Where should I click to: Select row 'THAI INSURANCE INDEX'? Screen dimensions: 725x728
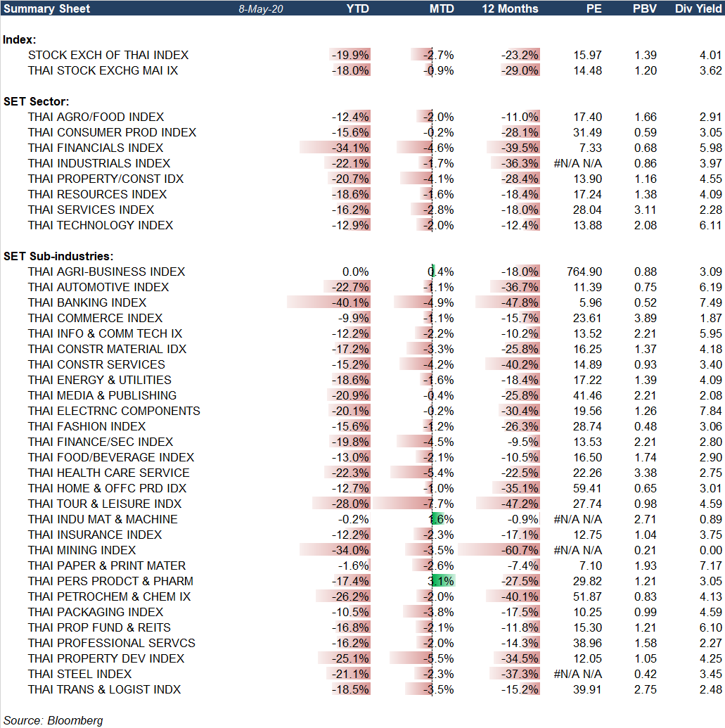[363, 535]
